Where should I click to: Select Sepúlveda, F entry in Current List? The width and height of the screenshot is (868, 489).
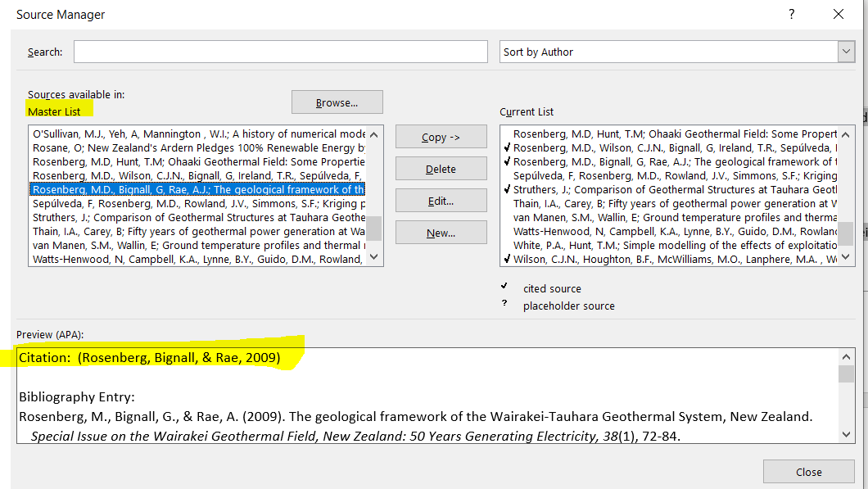pyautogui.click(x=670, y=175)
